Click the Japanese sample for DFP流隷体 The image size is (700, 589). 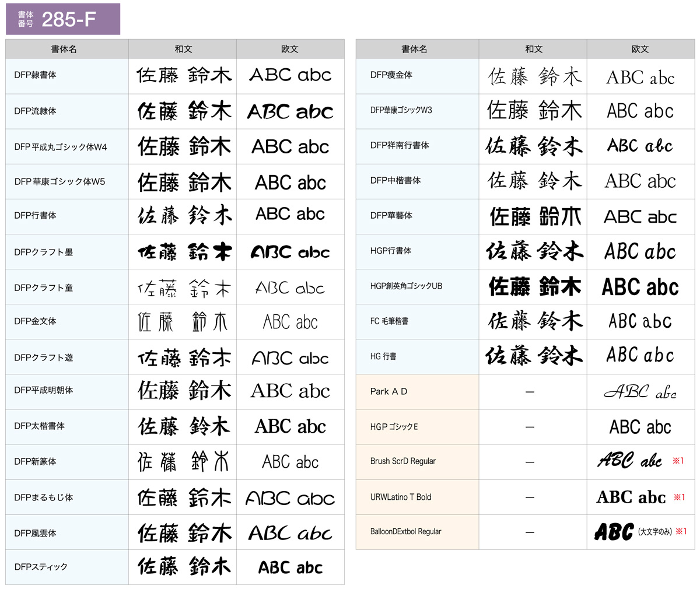coord(184,111)
